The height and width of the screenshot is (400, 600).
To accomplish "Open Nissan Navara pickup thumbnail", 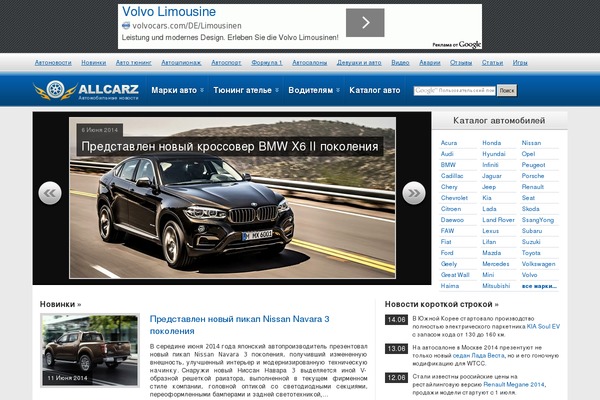I will point(90,350).
